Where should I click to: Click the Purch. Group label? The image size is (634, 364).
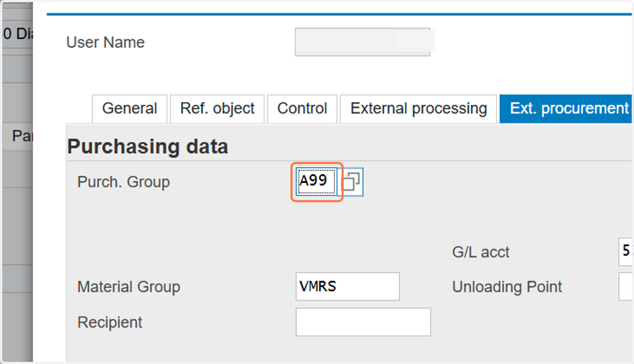124,182
